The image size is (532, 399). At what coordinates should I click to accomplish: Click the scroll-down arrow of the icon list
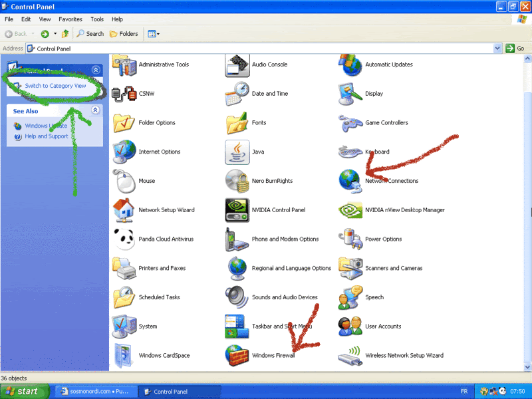tap(527, 367)
